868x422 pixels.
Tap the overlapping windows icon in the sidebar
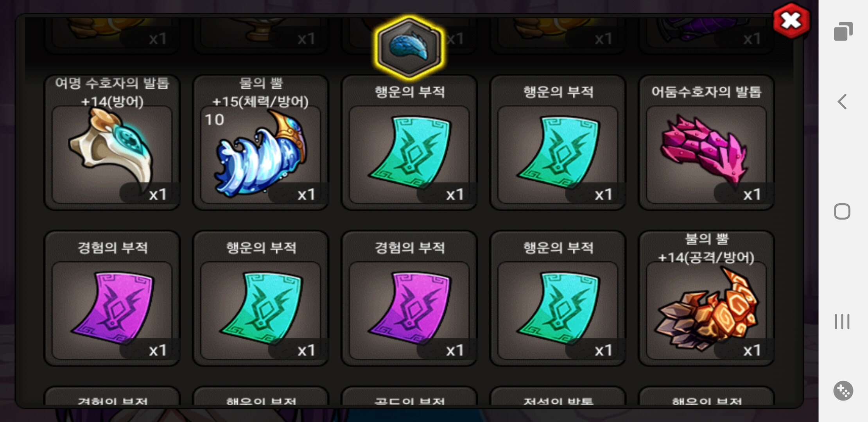pyautogui.click(x=843, y=31)
